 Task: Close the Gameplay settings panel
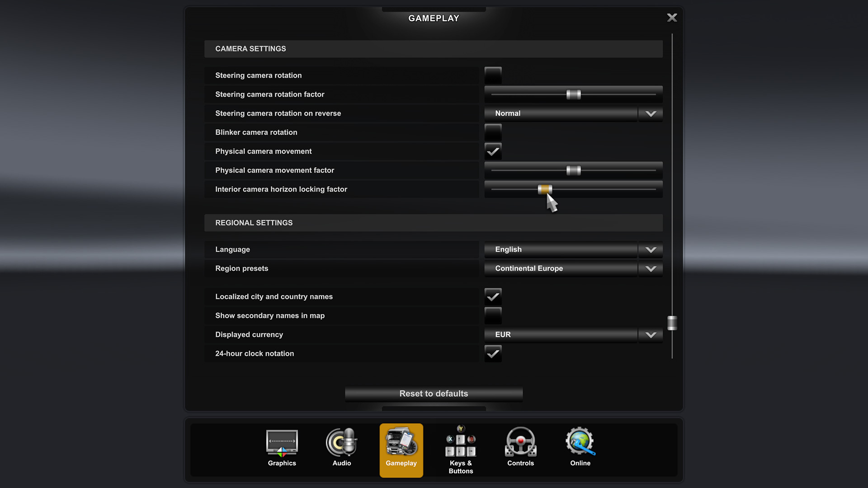point(671,17)
